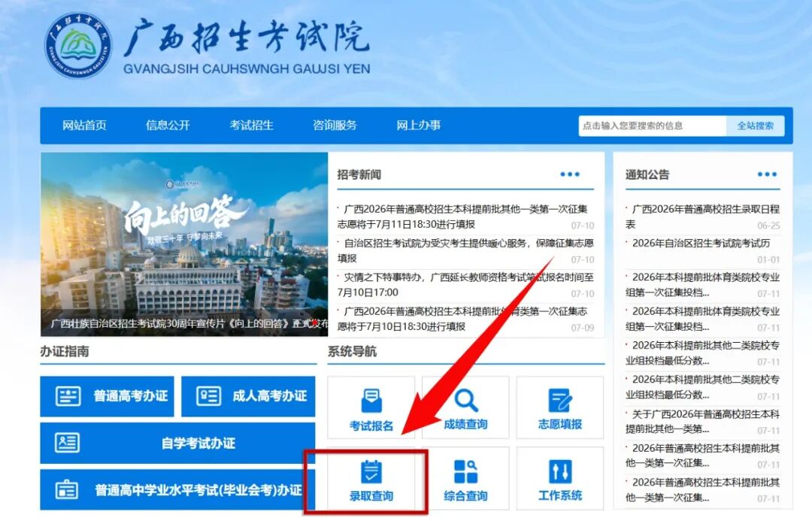This screenshot has width=812, height=521.
Task: Open news on 教师资格考试报名时间延长
Action: (465, 285)
